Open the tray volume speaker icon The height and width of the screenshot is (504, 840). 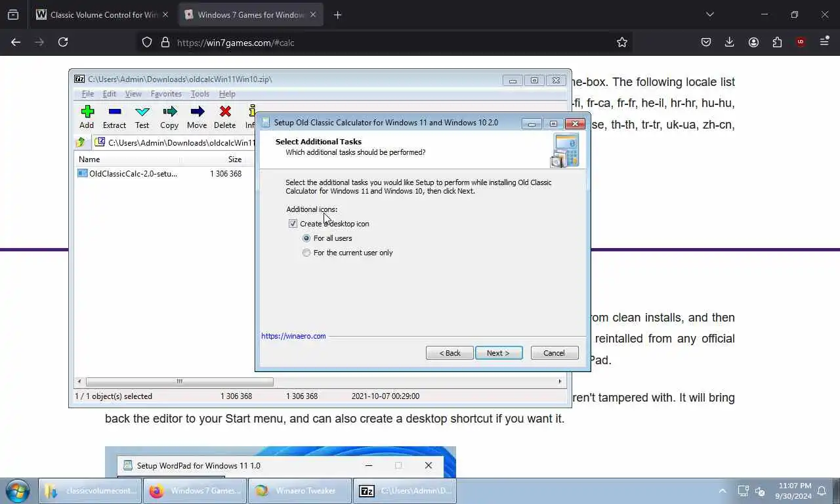761,491
